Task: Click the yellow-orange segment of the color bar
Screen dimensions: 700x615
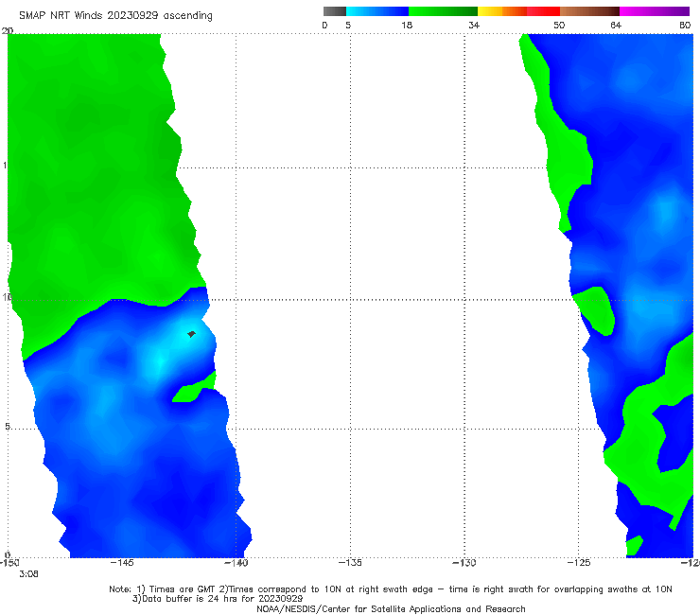Action: click(x=502, y=11)
